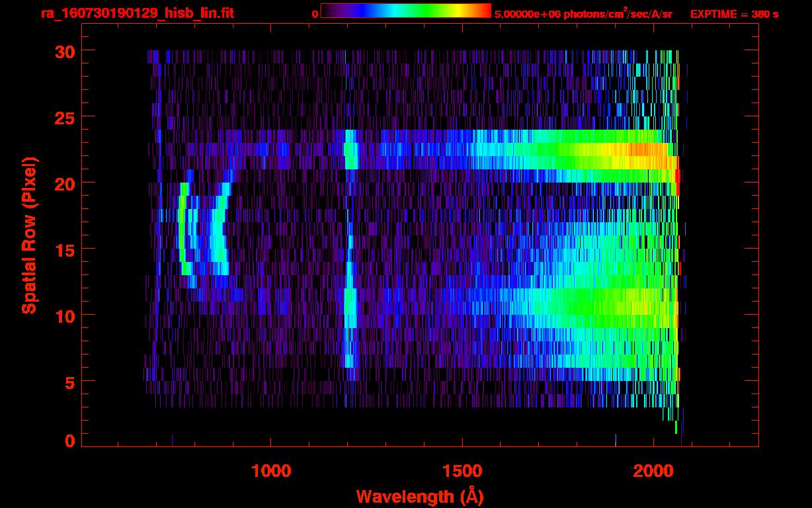
Task: Click the 0 spatial row tick label
Action: (69, 441)
